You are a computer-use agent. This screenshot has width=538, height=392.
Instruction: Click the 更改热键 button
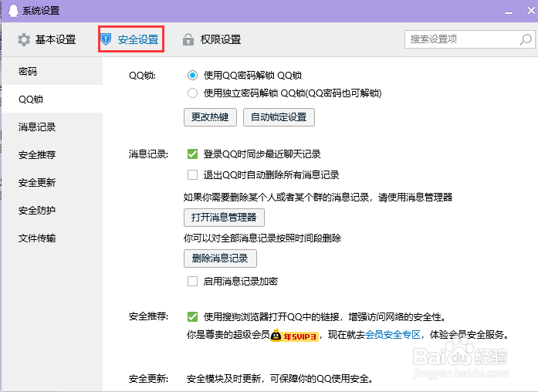click(210, 117)
